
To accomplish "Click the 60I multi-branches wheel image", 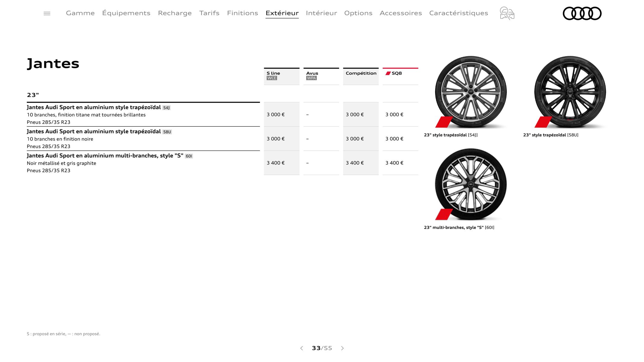I will point(470,184).
